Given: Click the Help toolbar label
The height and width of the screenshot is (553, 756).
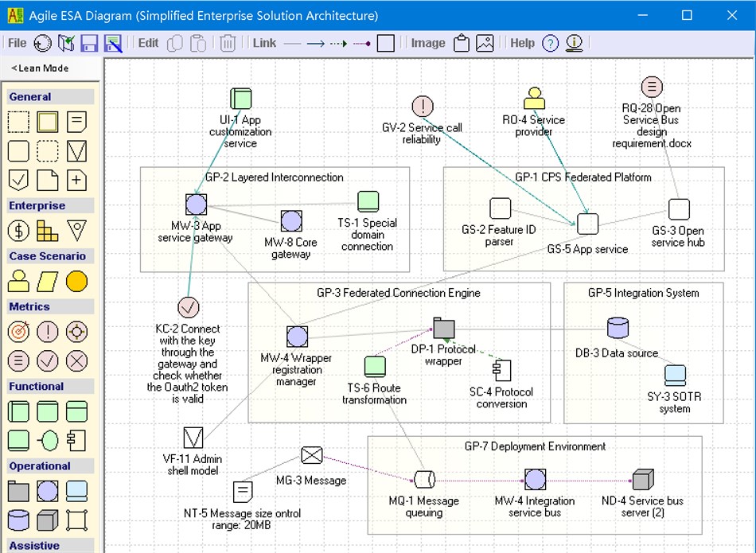Looking at the screenshot, I should [523, 44].
